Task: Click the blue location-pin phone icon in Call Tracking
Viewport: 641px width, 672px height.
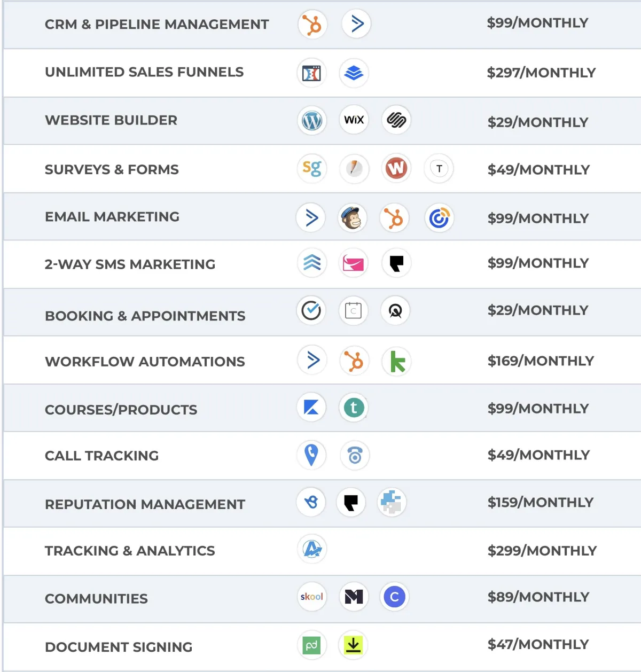Action: point(311,455)
